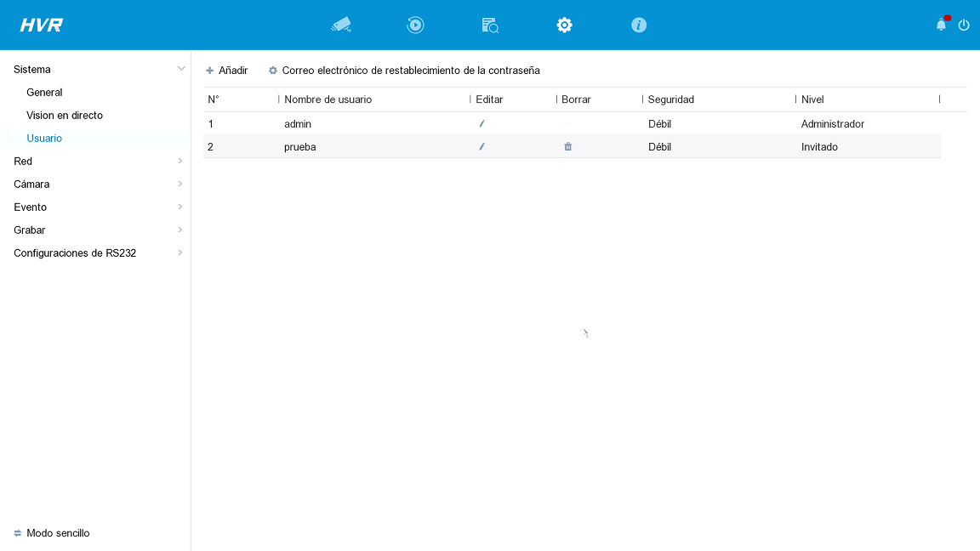Viewport: 980px width, 551px height.
Task: Open the file search icon
Action: (x=490, y=25)
